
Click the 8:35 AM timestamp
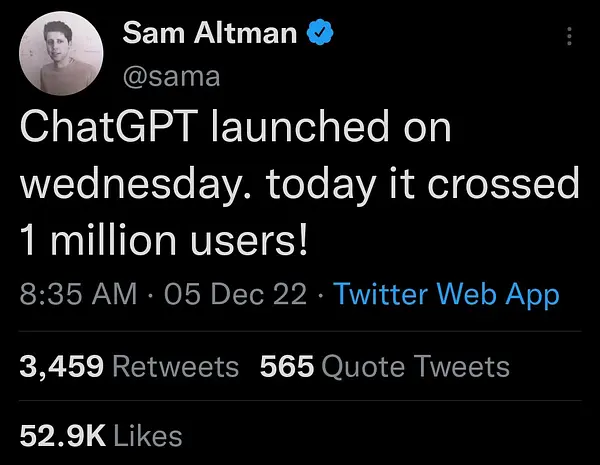78,294
